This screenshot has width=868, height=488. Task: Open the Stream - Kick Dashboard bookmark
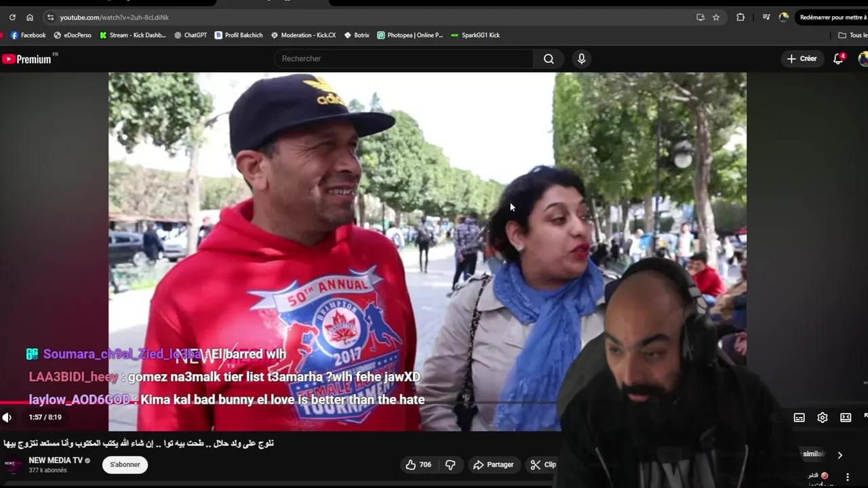coord(133,35)
